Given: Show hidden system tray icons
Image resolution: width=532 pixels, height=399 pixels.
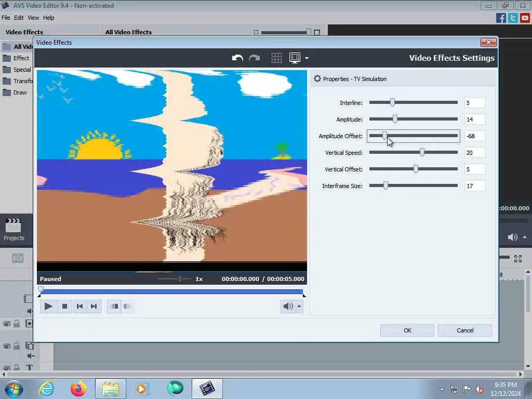Looking at the screenshot, I should (x=442, y=389).
